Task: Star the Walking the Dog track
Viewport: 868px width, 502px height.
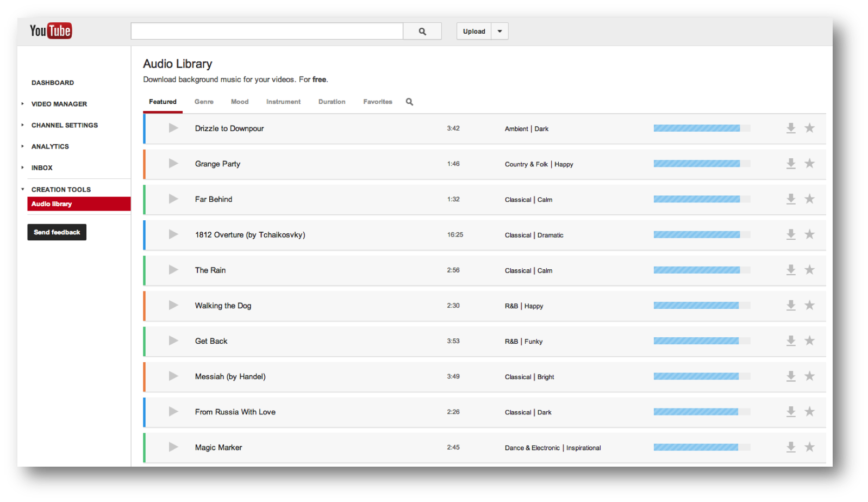Action: click(809, 305)
